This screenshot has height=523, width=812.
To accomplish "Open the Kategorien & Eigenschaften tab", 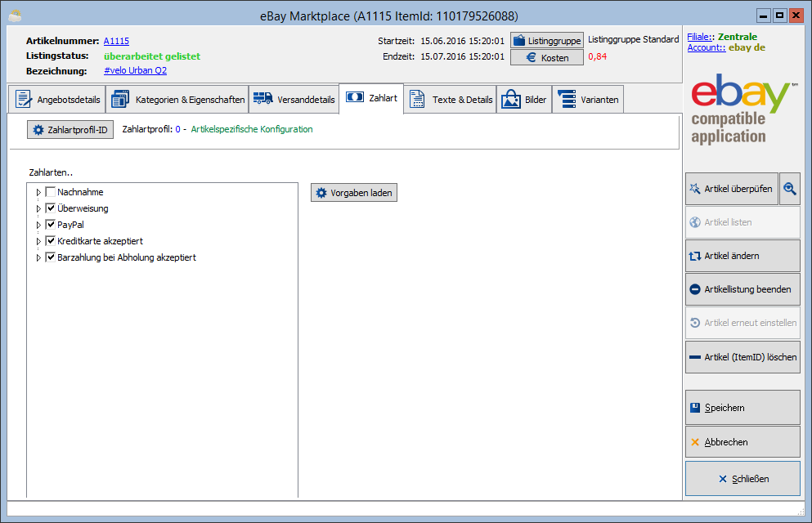I will (x=177, y=100).
